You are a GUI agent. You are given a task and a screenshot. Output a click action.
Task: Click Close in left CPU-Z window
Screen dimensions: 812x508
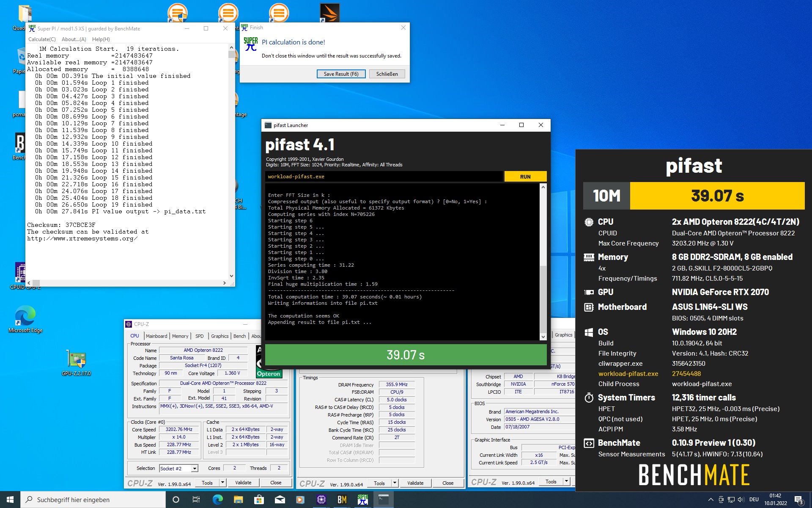[276, 483]
